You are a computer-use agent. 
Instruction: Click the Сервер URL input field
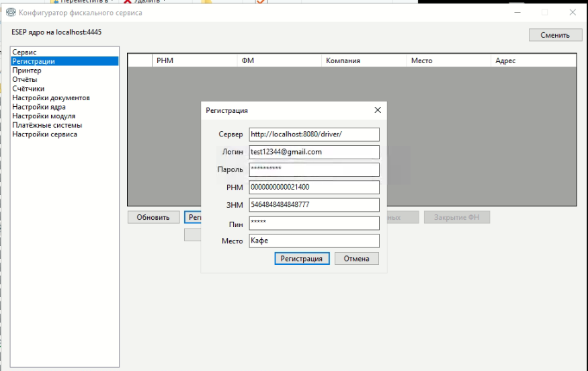point(314,134)
